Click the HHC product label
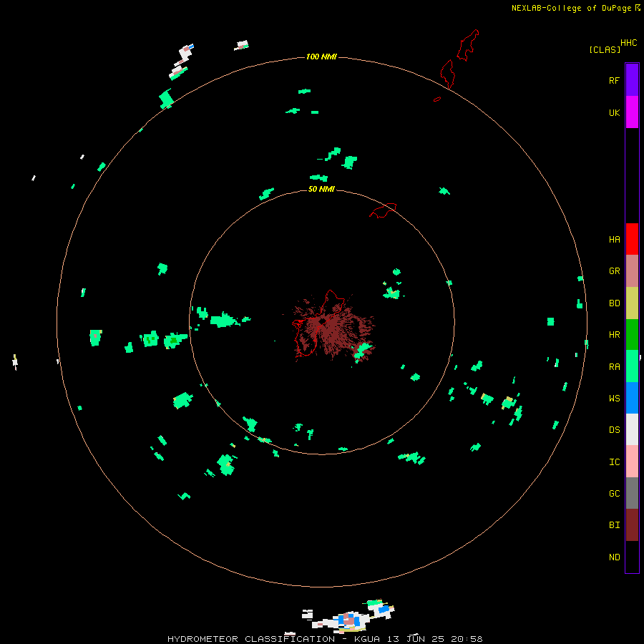 click(x=628, y=43)
